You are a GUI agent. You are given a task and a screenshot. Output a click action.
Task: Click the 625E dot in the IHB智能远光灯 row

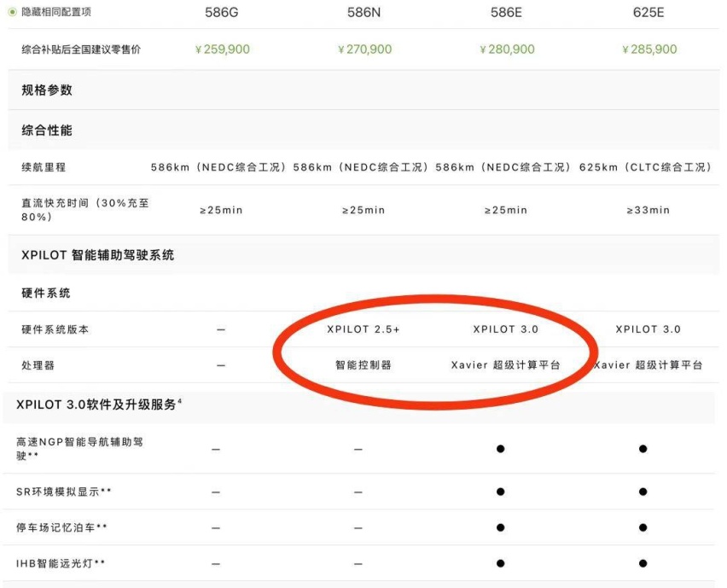[643, 563]
